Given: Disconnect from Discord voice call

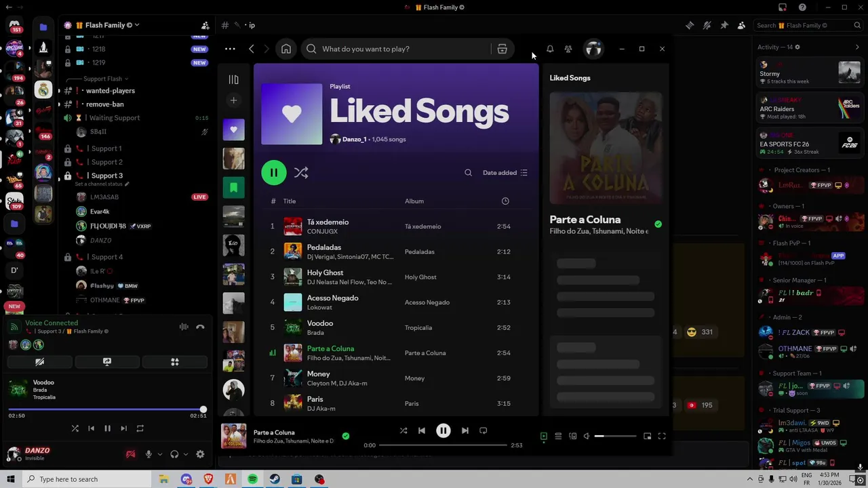Looking at the screenshot, I should [200, 327].
